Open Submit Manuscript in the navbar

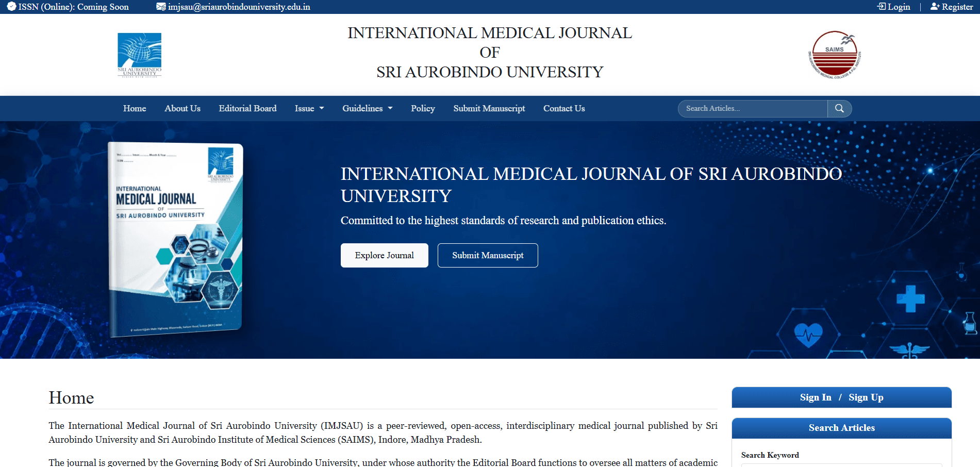click(489, 108)
